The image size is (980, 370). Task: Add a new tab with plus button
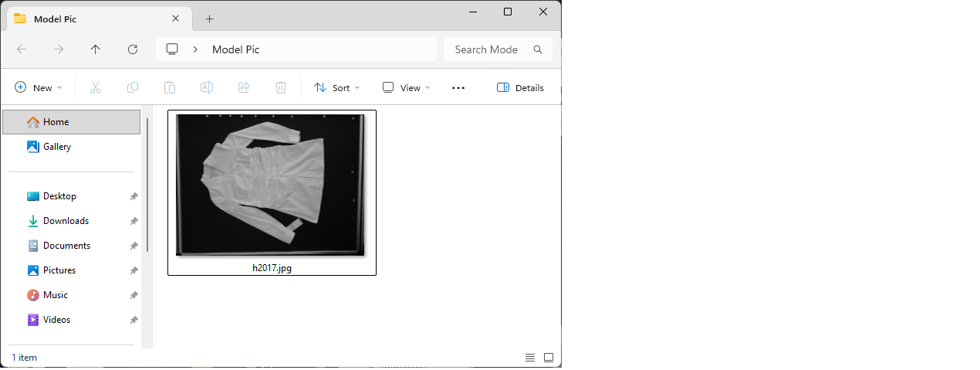(209, 19)
